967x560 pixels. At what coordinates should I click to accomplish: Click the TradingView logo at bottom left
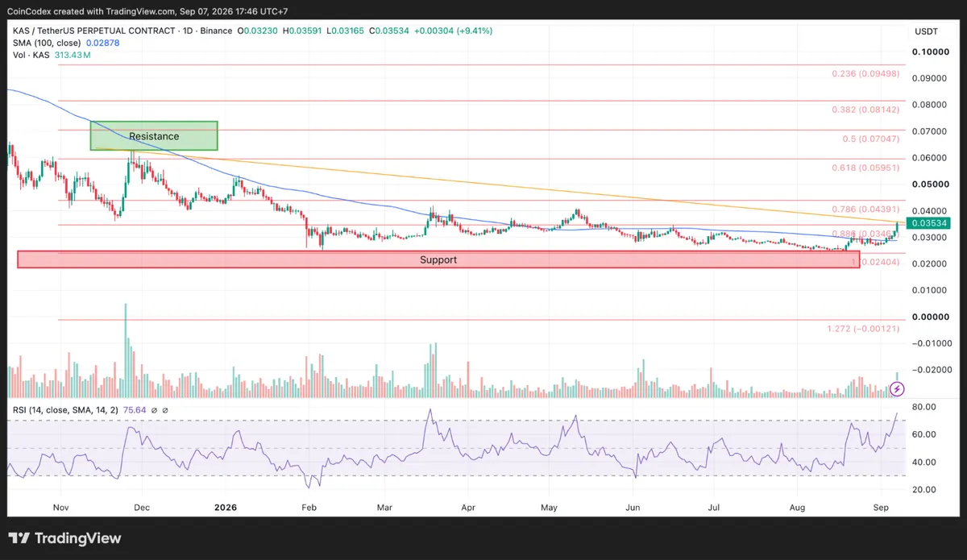pyautogui.click(x=64, y=538)
